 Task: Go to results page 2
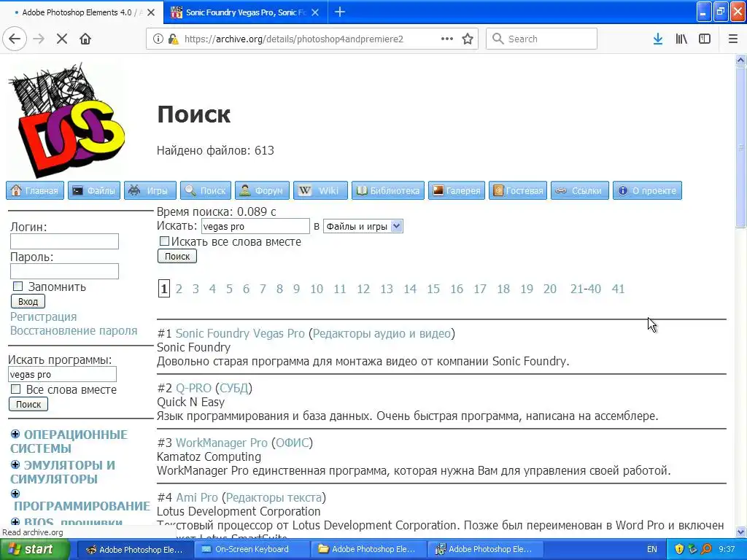179,289
